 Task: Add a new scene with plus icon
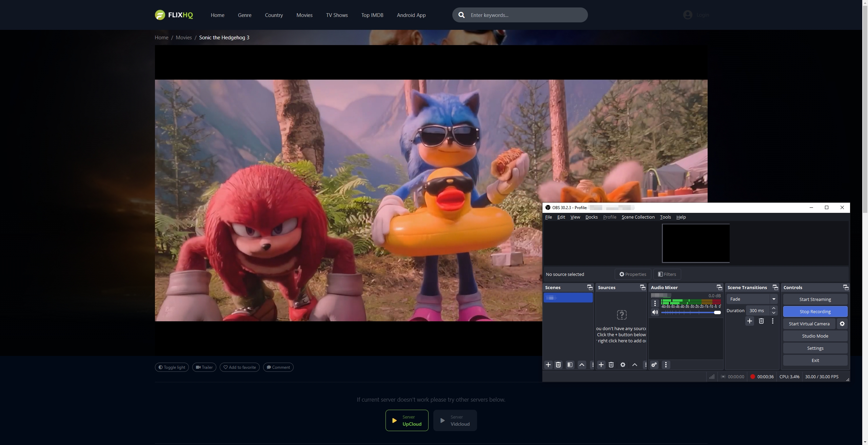coord(548,365)
